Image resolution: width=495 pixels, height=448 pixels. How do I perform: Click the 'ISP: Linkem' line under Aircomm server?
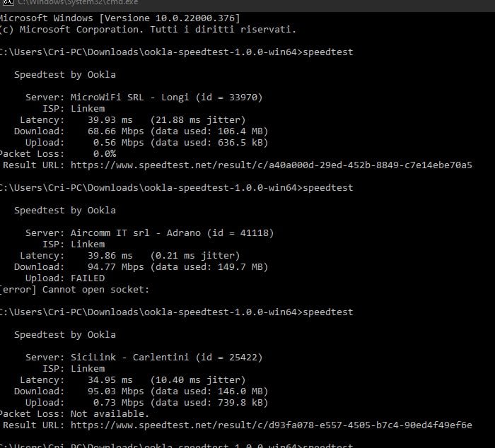pyautogui.click(x=74, y=244)
